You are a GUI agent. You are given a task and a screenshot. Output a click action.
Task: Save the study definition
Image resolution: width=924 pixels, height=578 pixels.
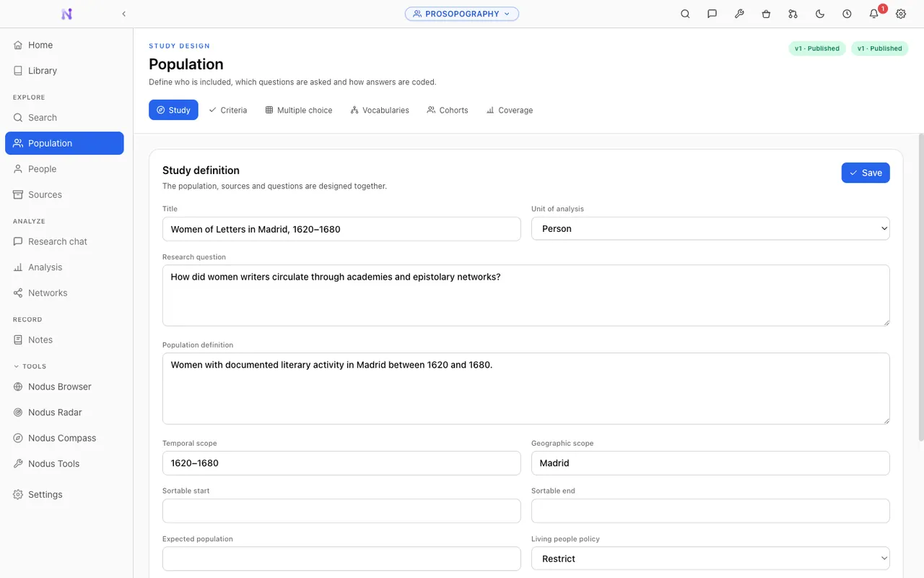pyautogui.click(x=866, y=173)
